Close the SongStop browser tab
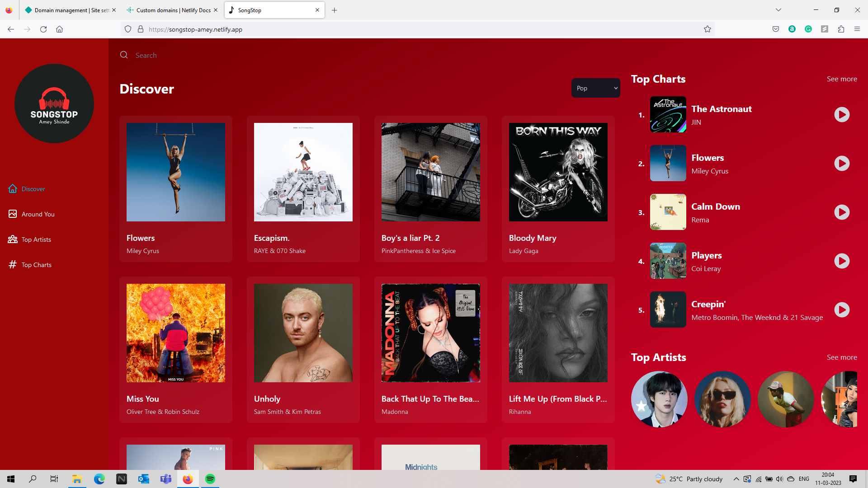This screenshot has height=488, width=868. 317,10
